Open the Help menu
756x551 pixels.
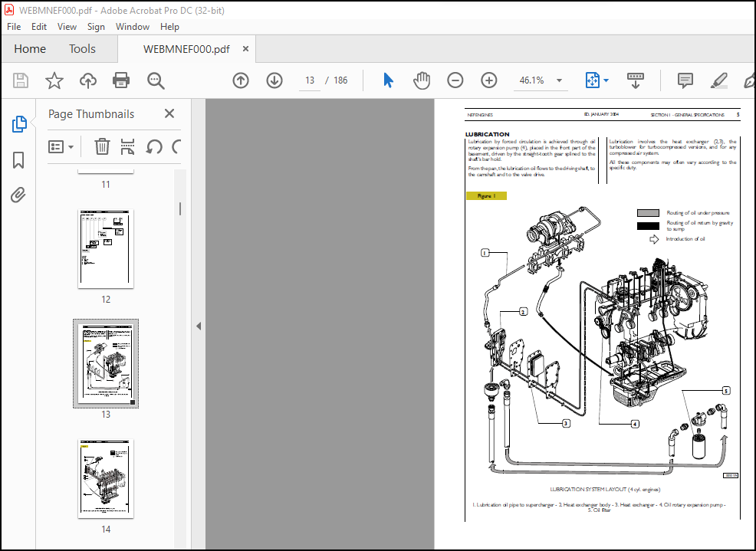(169, 27)
